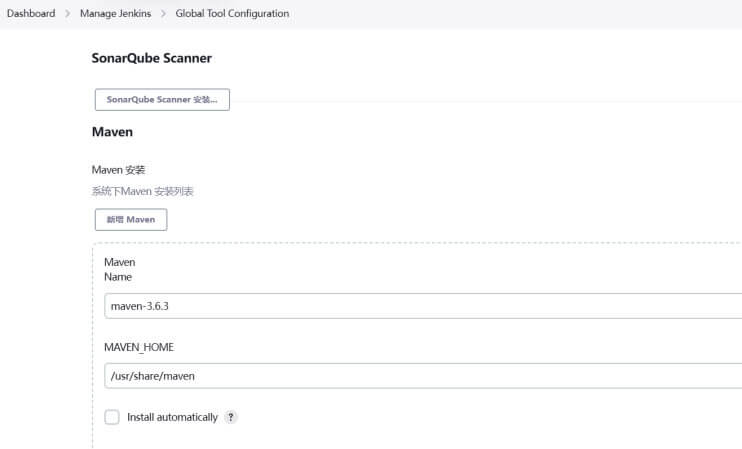
Task: Open the Dashboard breadcrumb link
Action: click(31, 13)
